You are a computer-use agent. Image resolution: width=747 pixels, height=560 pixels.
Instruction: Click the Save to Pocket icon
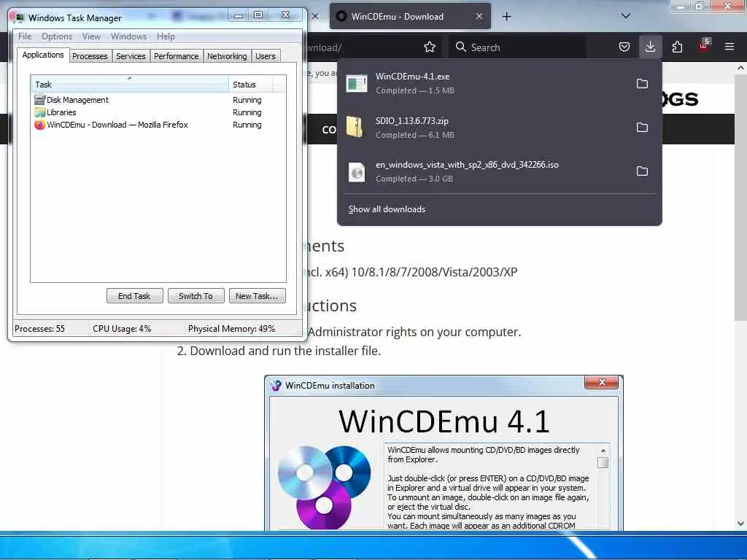coord(624,47)
